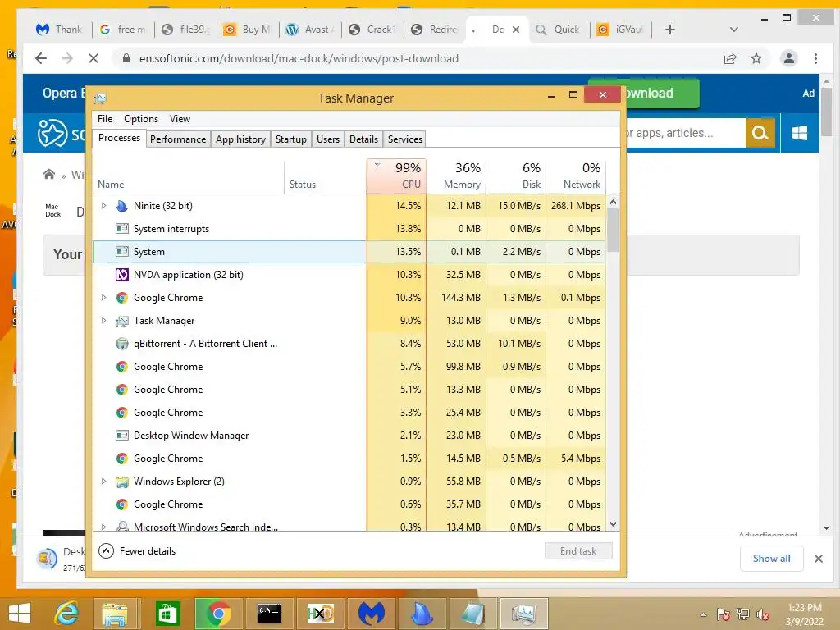Click the Name column header
Viewport: 840px width, 630px height.
click(189, 177)
